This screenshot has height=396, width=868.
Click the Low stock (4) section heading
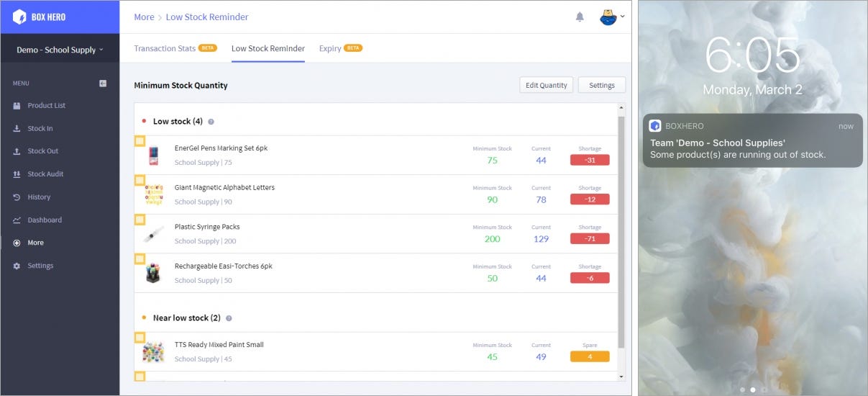tap(178, 122)
